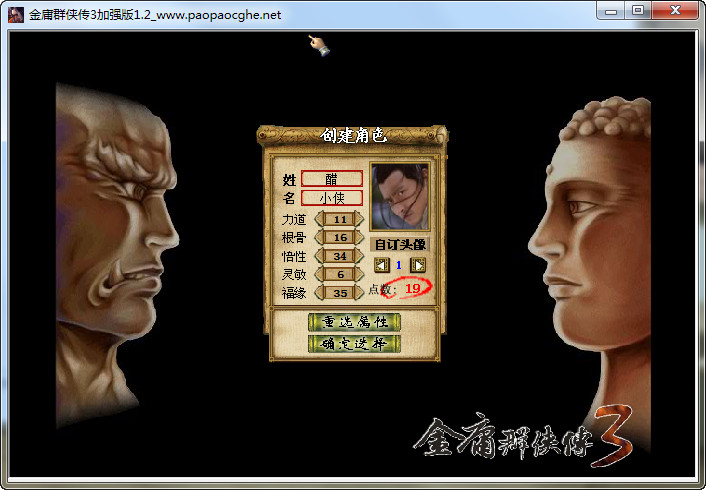Click the 名 given name input field

[332, 198]
